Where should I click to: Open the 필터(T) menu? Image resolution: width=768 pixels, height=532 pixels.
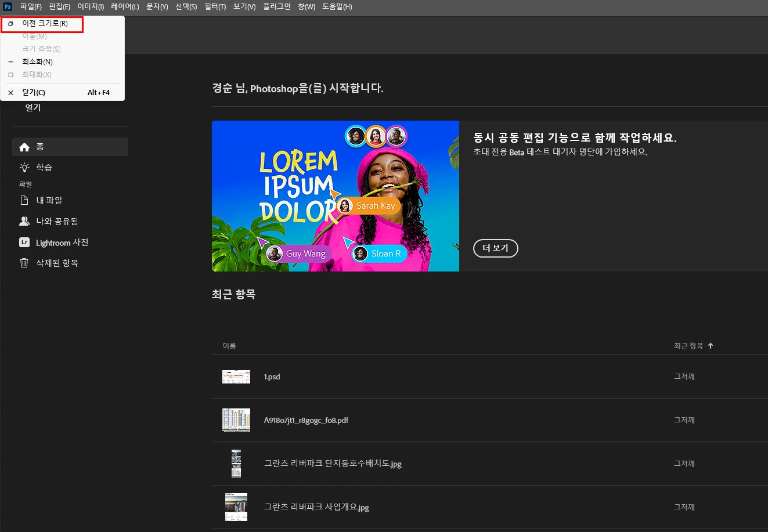215,7
